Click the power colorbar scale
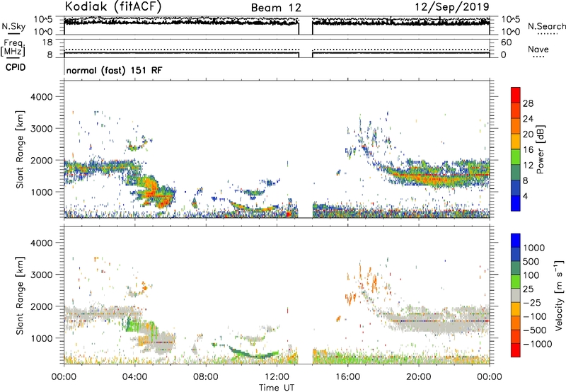 516,149
